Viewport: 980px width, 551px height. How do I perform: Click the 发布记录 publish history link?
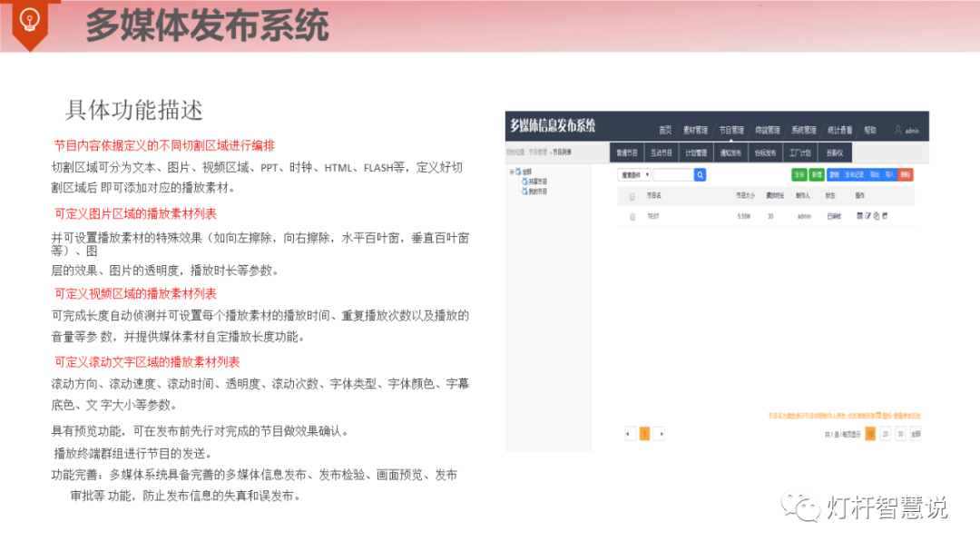[x=852, y=175]
